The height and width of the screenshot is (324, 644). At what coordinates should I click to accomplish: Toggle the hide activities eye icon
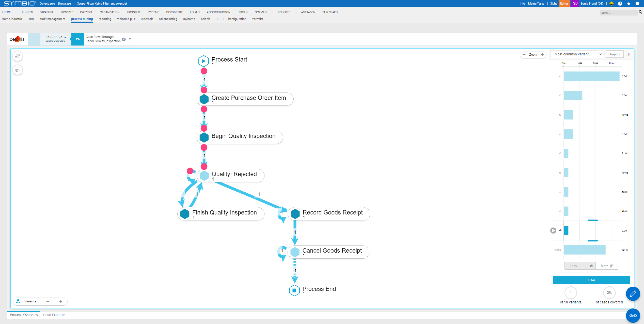pos(18,70)
